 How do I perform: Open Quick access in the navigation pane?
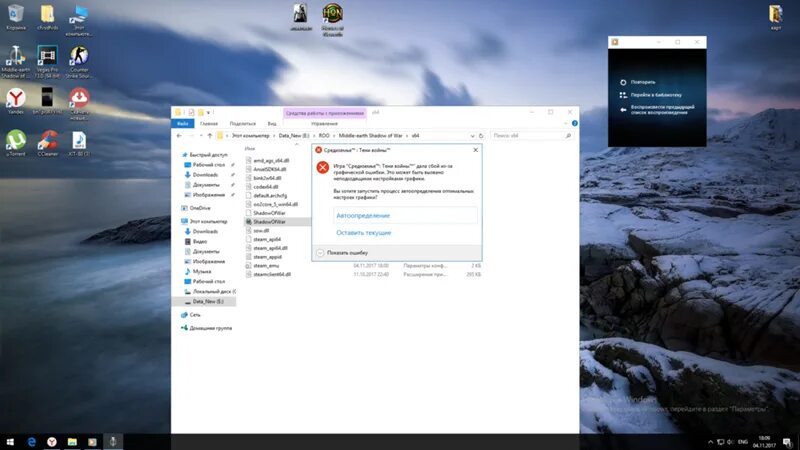(205, 155)
